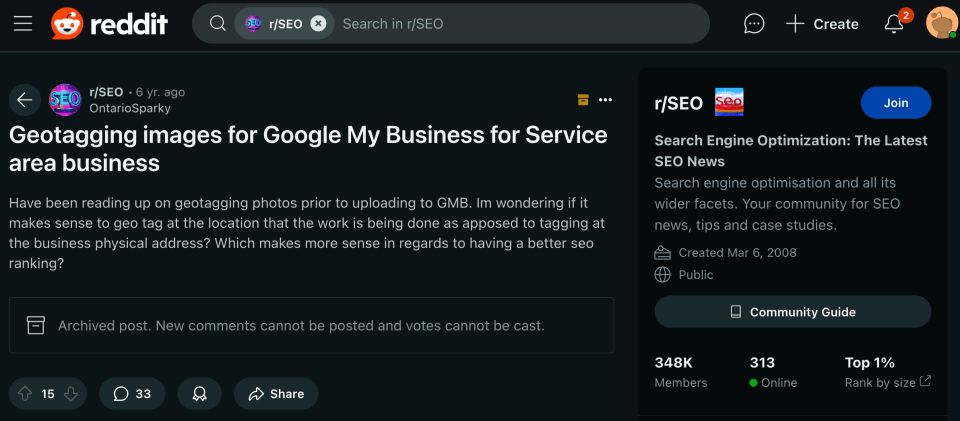This screenshot has height=421, width=960.
Task: Click the award ribbon icon
Action: 200,393
